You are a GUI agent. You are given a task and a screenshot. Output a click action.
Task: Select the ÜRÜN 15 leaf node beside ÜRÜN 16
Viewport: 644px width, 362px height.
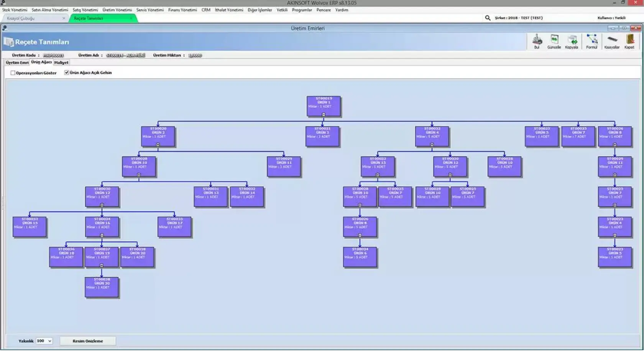pyautogui.click(x=30, y=227)
